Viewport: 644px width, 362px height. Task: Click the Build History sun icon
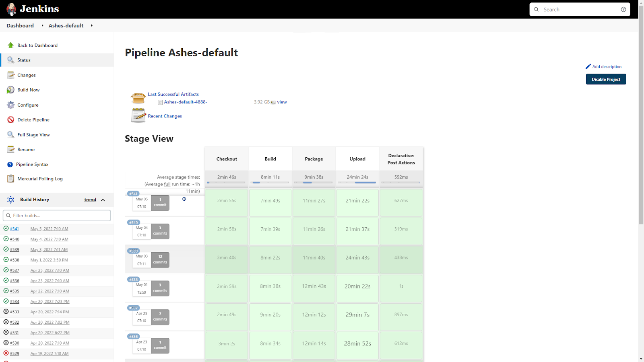(11, 200)
